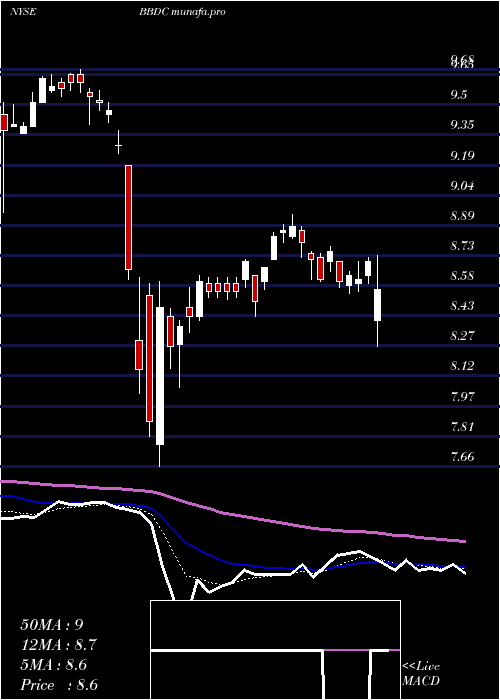Select the 8.73 price level label

pos(462,246)
